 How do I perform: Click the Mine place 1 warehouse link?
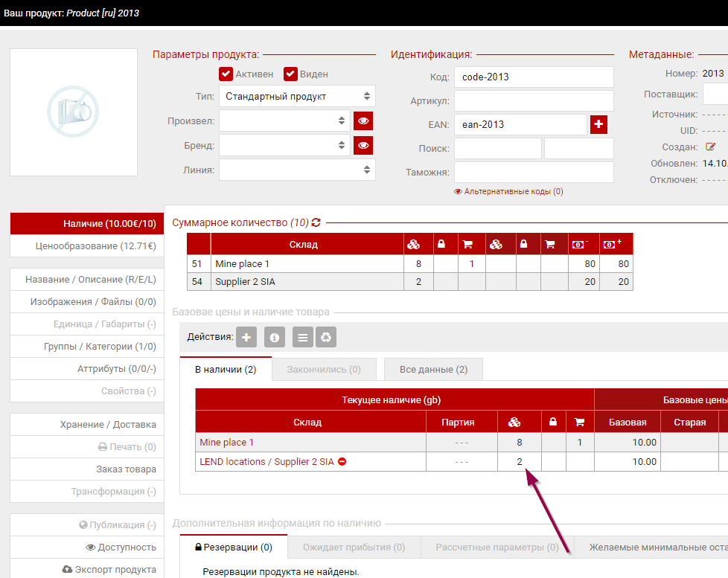pyautogui.click(x=226, y=442)
